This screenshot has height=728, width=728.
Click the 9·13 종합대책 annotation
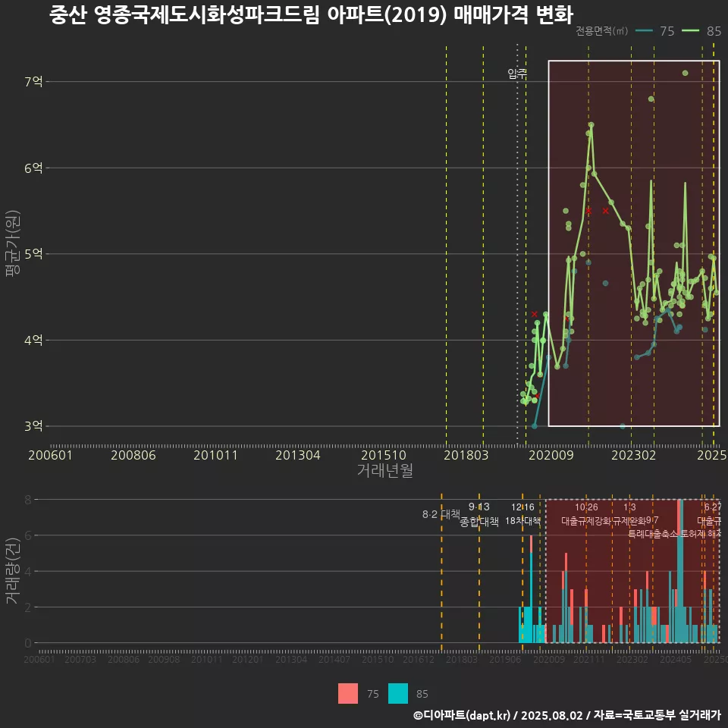(x=479, y=514)
